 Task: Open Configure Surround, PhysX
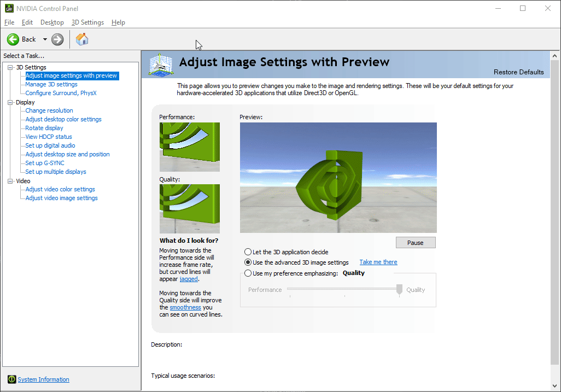(61, 93)
